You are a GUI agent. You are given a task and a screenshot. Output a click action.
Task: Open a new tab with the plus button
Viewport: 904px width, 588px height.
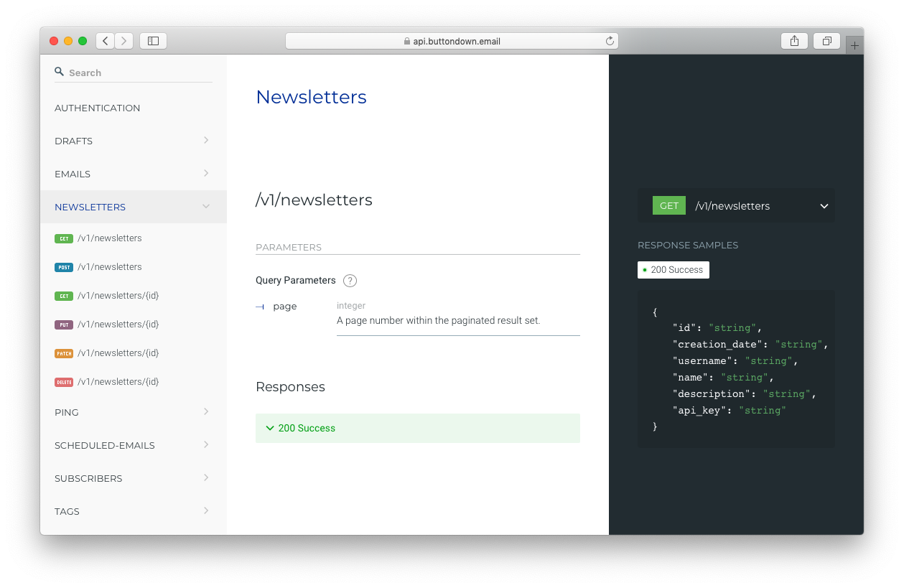(854, 45)
